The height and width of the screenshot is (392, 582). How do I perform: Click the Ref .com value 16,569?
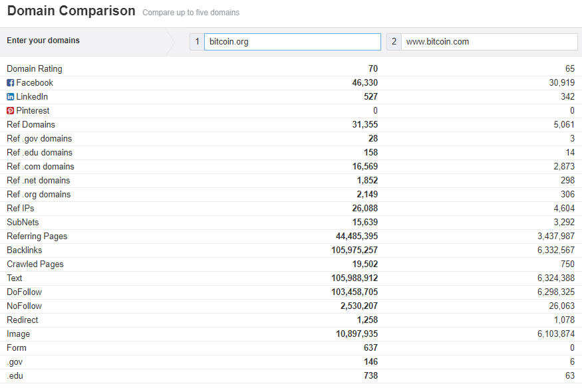pos(365,167)
